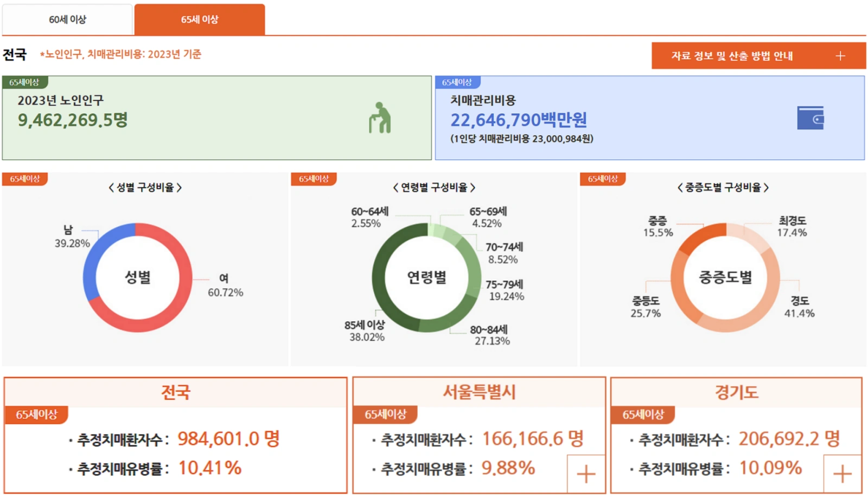868x497 pixels.
Task: Click the 전국 heading label
Action: coord(16,54)
